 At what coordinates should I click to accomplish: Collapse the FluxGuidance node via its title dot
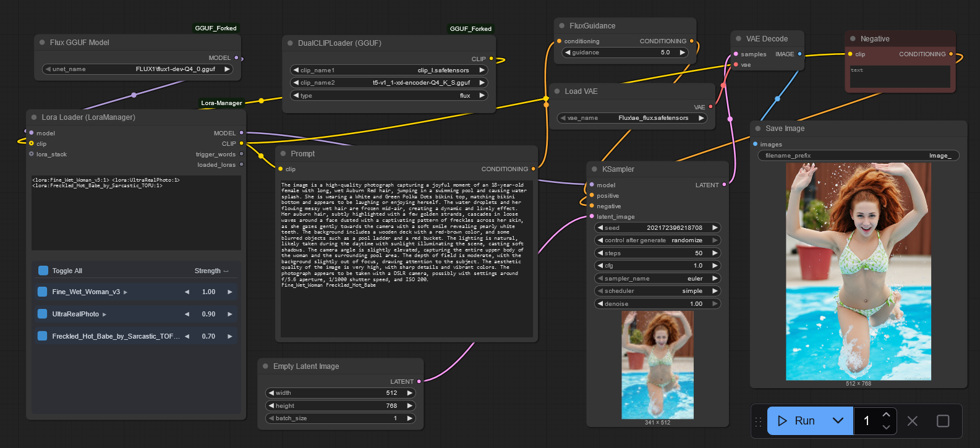(561, 26)
